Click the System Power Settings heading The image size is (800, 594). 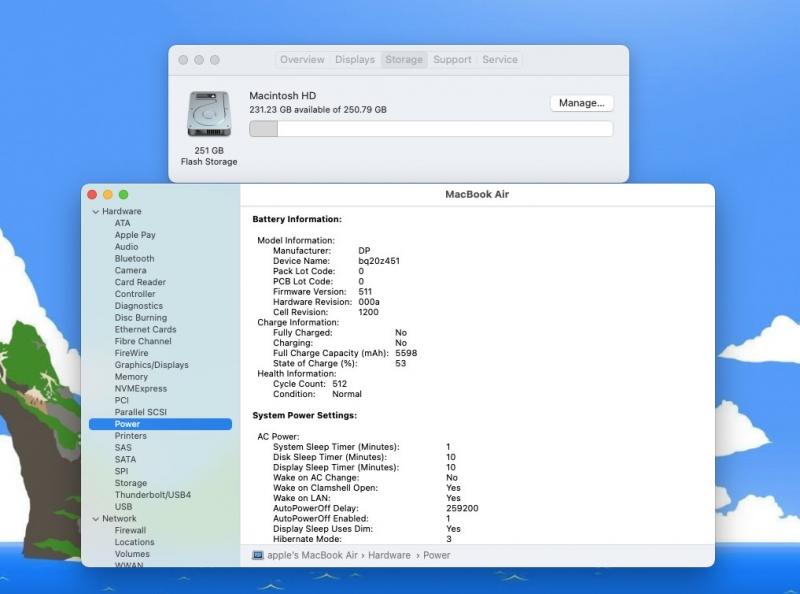(305, 415)
